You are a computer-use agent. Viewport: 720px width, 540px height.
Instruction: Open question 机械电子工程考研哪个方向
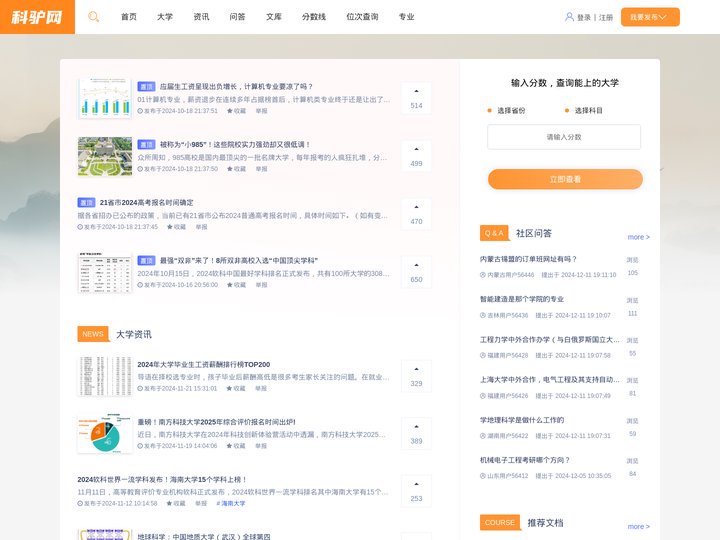tap(525, 460)
